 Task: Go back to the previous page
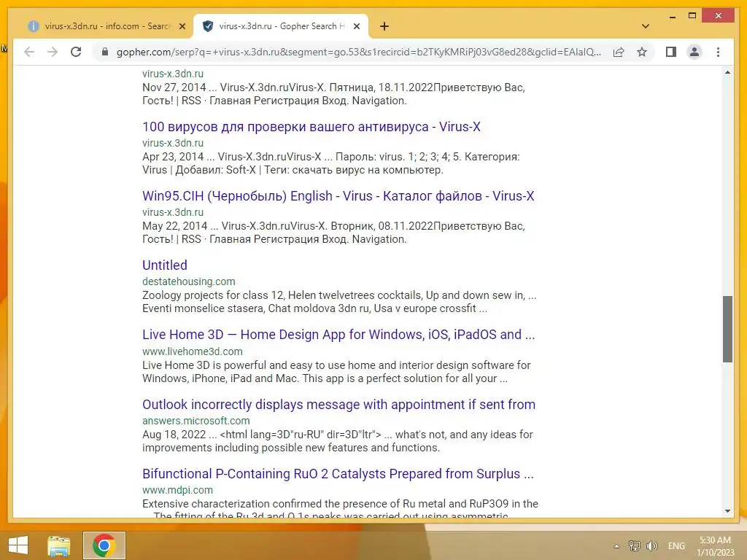click(29, 52)
